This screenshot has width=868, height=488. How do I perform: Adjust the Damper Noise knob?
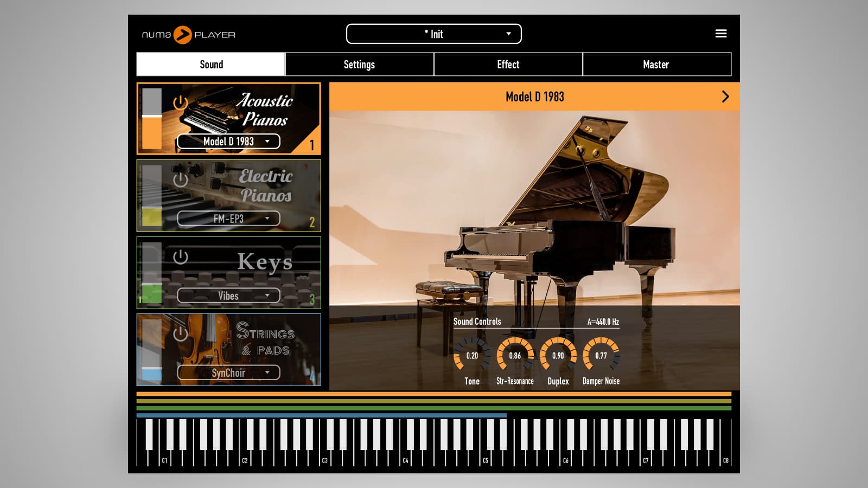coord(601,354)
